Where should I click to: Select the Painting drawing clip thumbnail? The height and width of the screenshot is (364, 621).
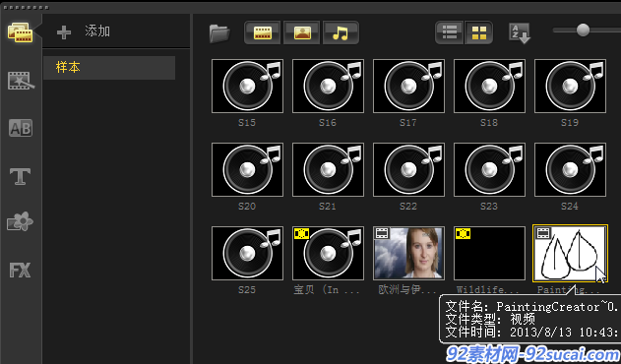click(570, 254)
